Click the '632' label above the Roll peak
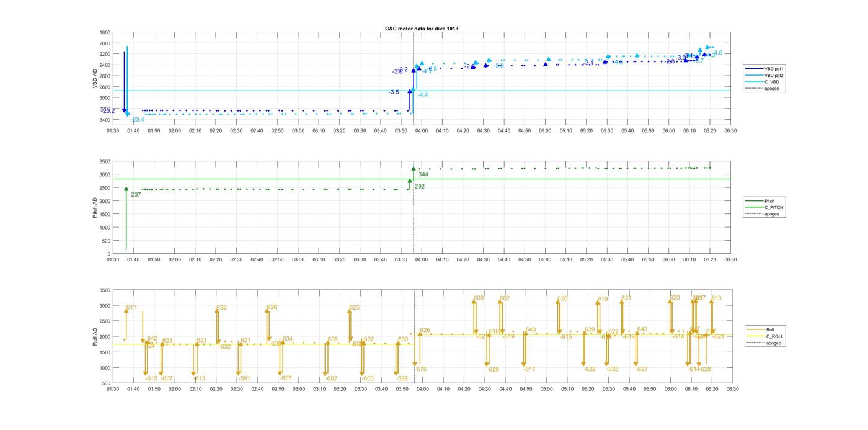This screenshot has height=430, width=868. (x=221, y=308)
